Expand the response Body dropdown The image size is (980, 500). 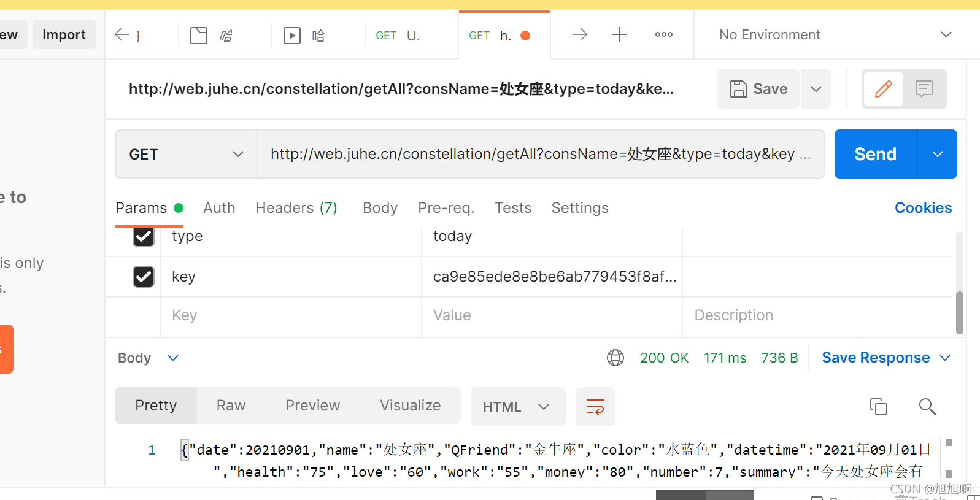point(148,358)
